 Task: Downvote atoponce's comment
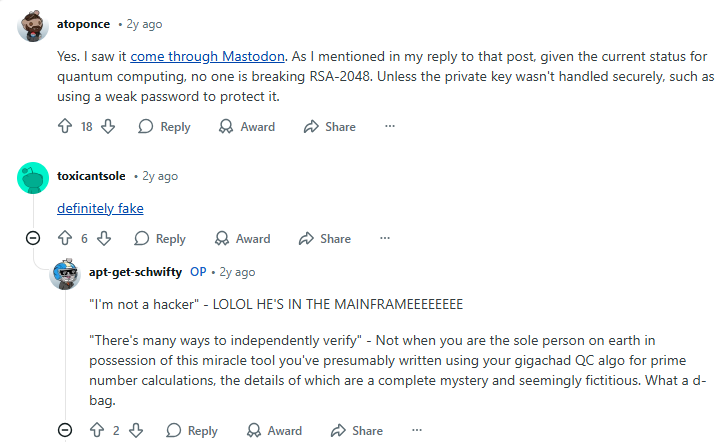[x=109, y=127]
